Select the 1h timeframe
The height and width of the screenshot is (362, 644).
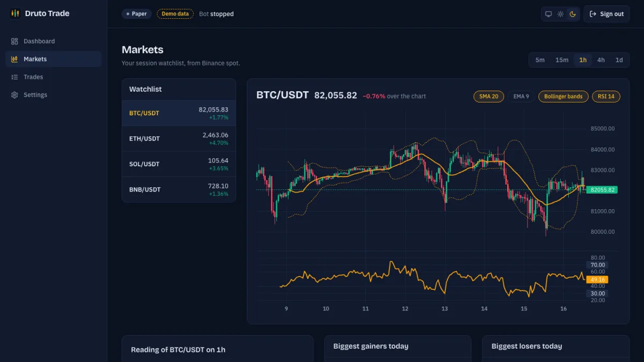(x=583, y=60)
